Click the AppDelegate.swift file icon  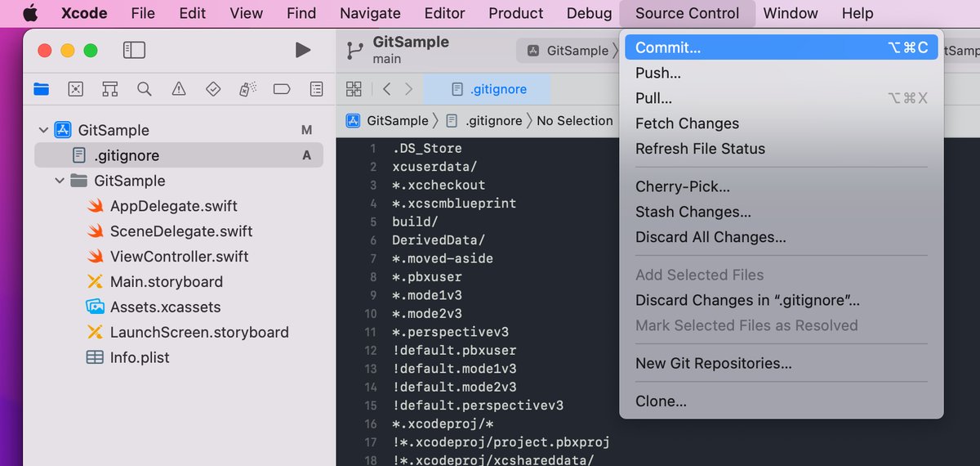(x=96, y=206)
